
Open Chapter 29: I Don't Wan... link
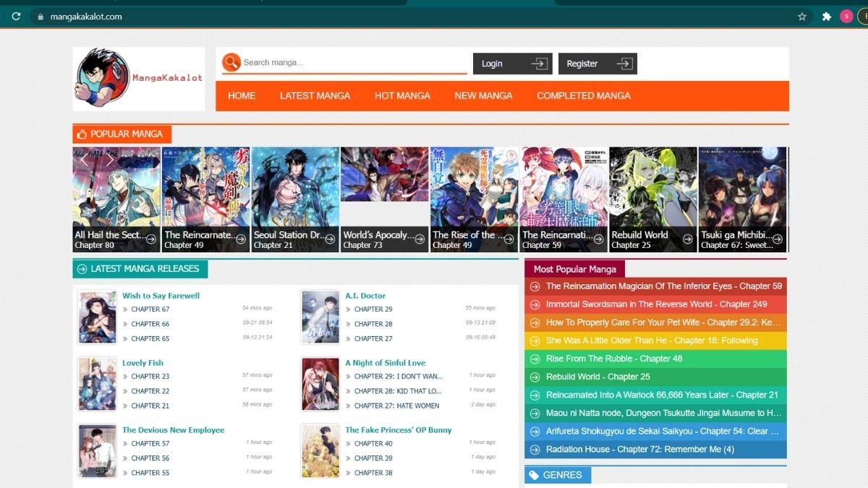coord(398,377)
